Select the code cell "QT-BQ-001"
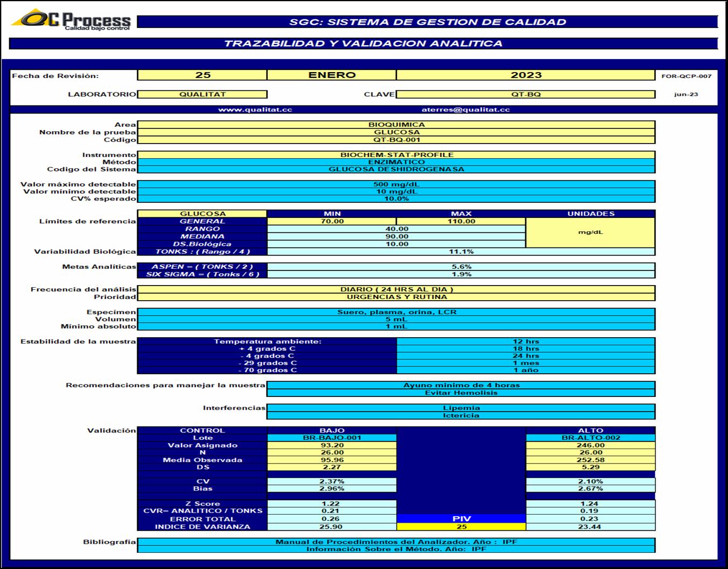 tap(396, 139)
